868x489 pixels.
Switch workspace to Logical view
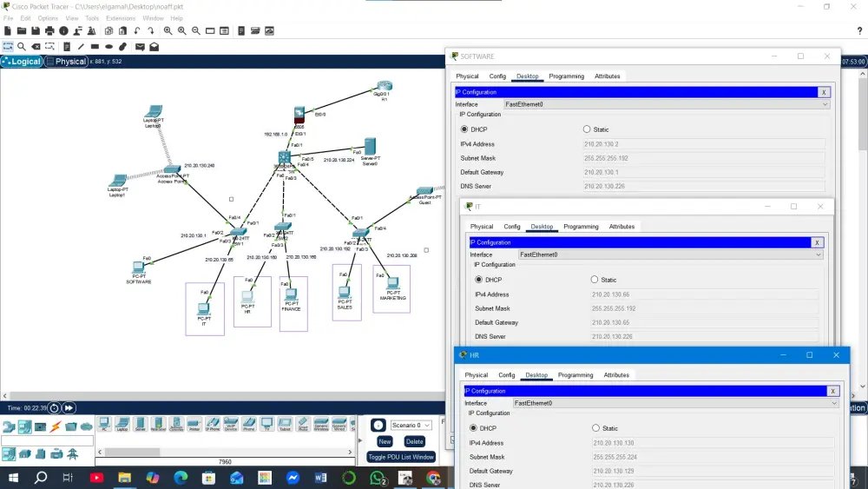point(23,62)
